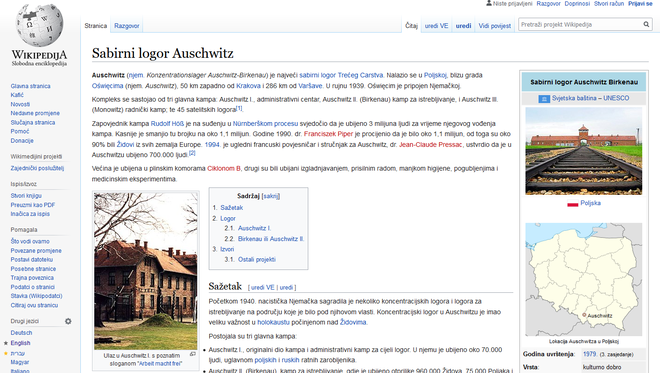Jump to Sažetak in contents
660x373 pixels.
pos(232,208)
